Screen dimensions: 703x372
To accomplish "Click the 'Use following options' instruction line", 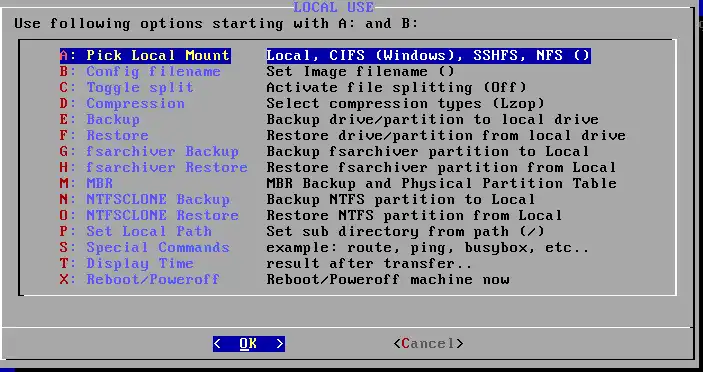I will click(216, 23).
